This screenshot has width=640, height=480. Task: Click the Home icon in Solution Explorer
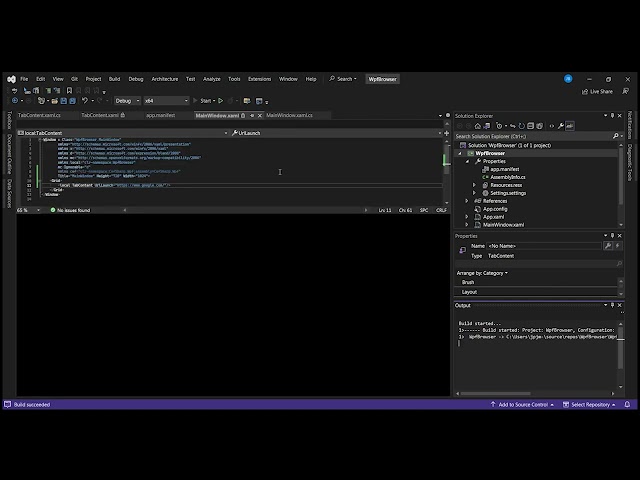[x=478, y=126]
